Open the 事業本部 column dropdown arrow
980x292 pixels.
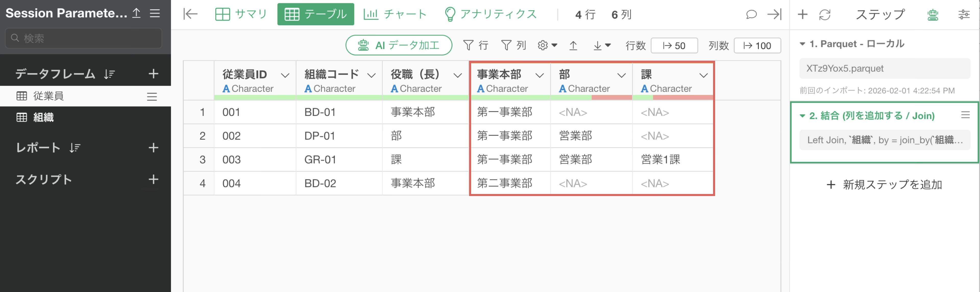[540, 75]
